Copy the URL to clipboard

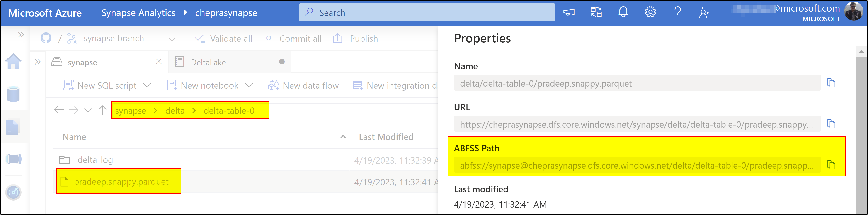coord(831,124)
